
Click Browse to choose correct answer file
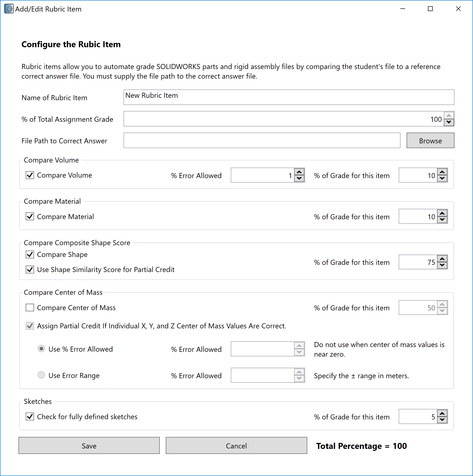(x=430, y=140)
